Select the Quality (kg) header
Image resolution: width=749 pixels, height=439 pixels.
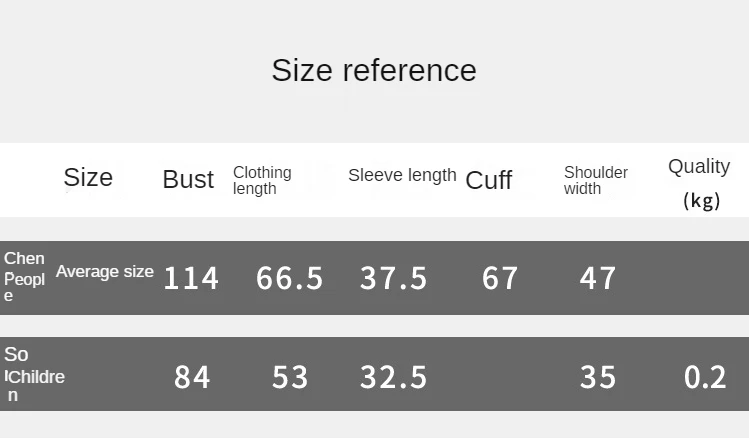point(699,182)
